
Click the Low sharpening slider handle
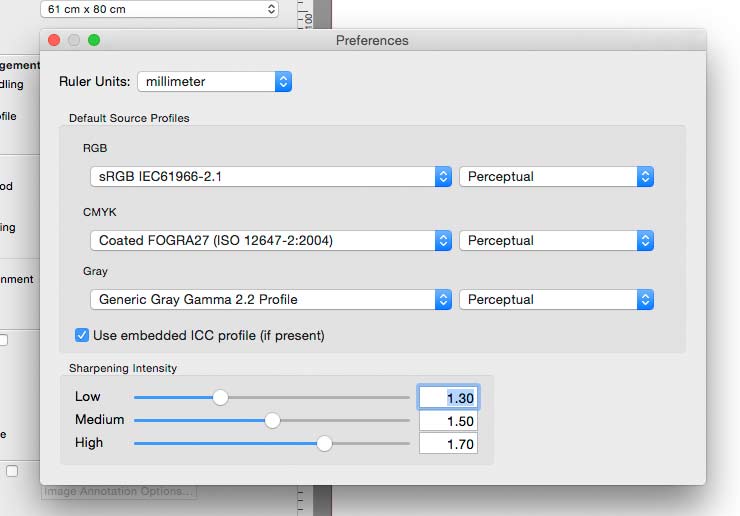click(x=220, y=398)
